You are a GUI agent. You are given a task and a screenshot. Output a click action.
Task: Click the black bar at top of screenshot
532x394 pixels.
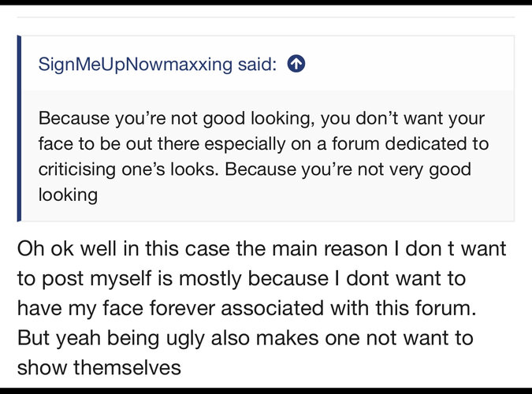click(x=266, y=2)
